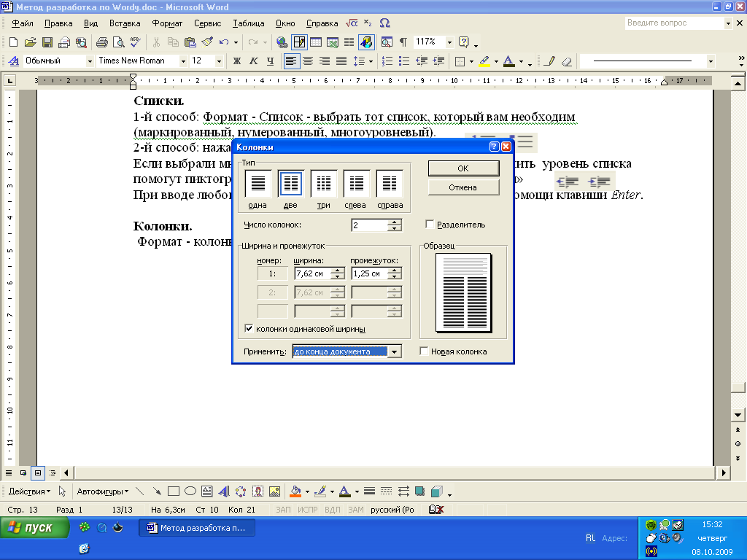Tick the 'Новая колонка' checkbox
Screen dimensions: 747x560
click(x=424, y=351)
